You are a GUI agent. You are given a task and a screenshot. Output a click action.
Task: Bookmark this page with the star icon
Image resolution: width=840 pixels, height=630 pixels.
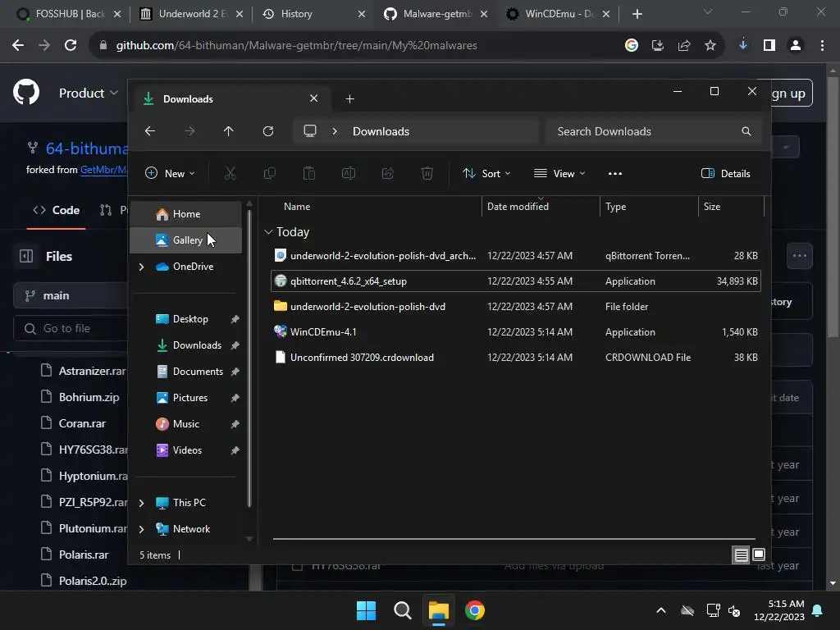pos(710,46)
